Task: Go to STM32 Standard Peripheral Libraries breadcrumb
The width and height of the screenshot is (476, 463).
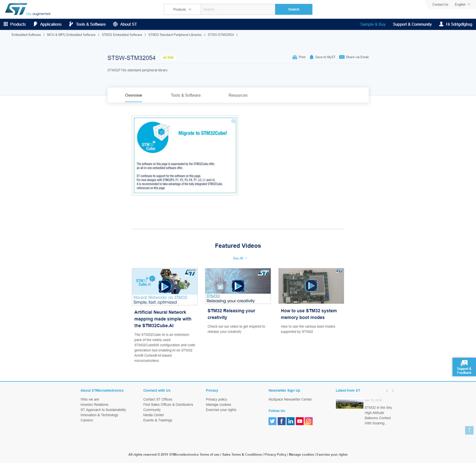Action: click(175, 35)
